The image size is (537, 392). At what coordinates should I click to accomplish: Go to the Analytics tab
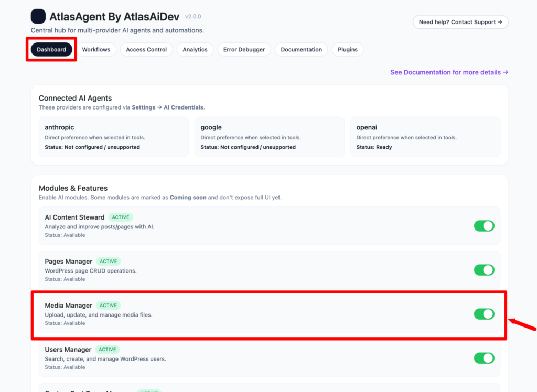(x=195, y=49)
